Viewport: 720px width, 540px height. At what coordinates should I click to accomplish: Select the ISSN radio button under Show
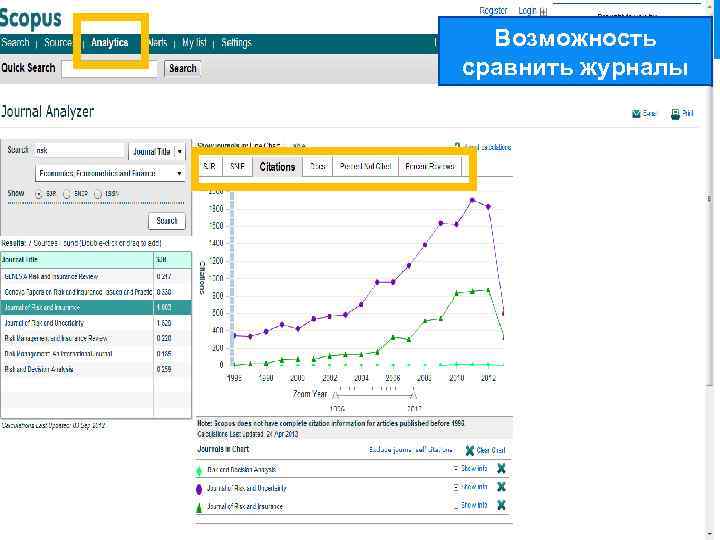point(98,194)
